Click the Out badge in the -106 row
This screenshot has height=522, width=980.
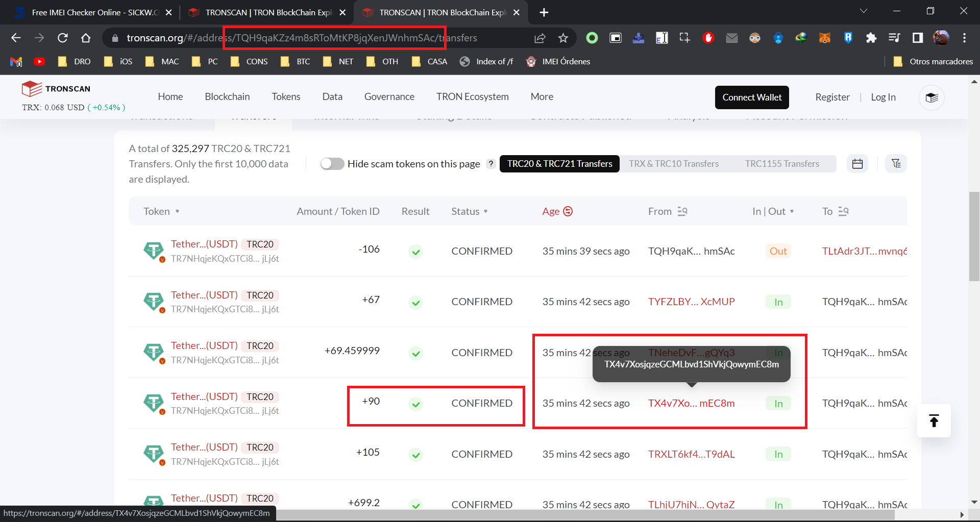coord(778,251)
